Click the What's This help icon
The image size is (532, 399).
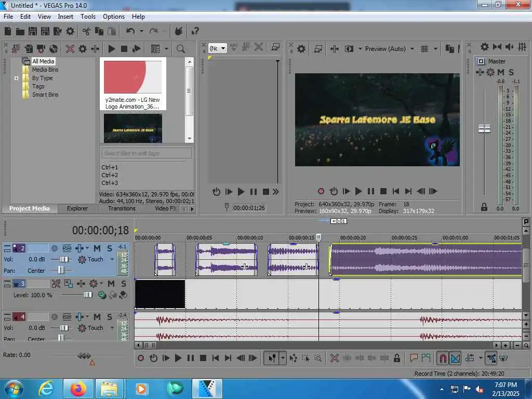click(195, 32)
